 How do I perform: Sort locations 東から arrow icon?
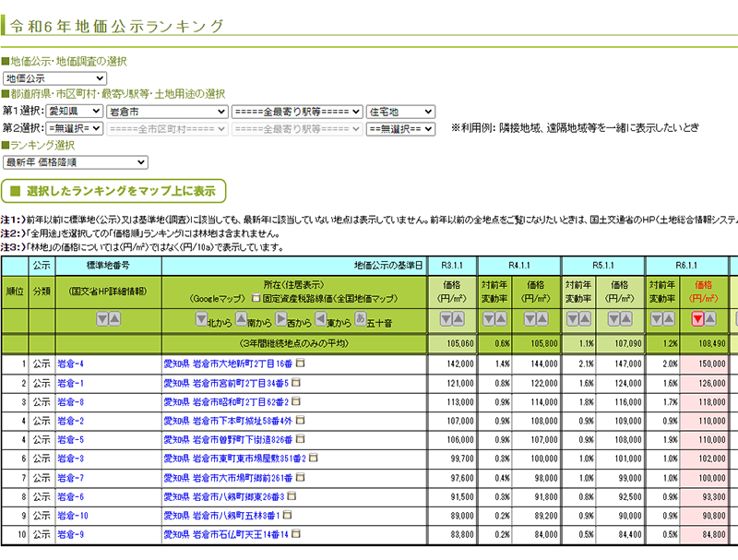(x=320, y=319)
